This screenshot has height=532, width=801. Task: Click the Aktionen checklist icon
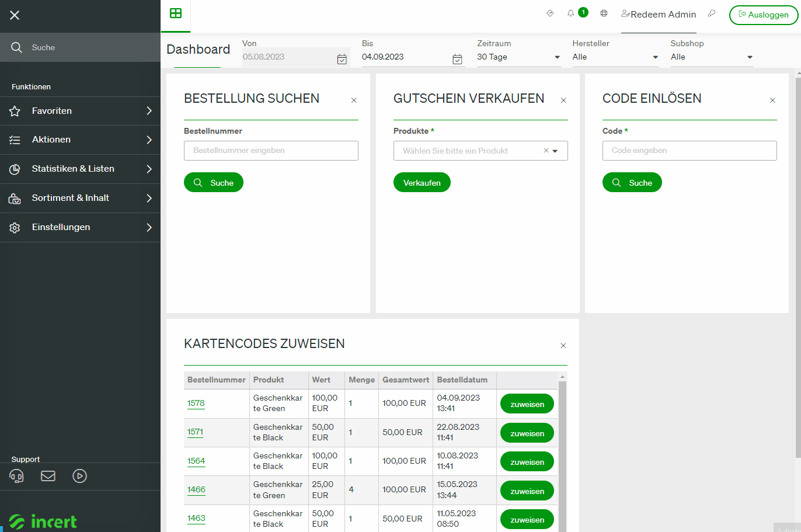[x=15, y=140]
